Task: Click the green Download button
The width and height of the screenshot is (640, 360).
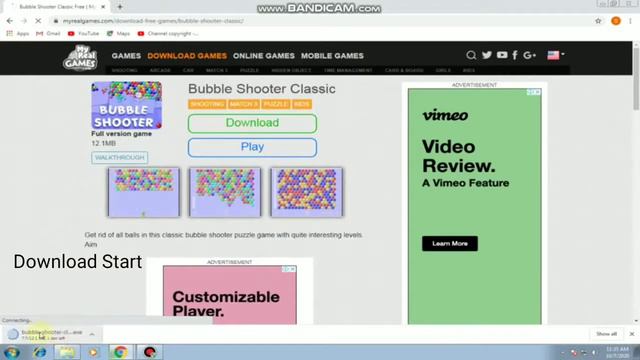Action: 252,123
